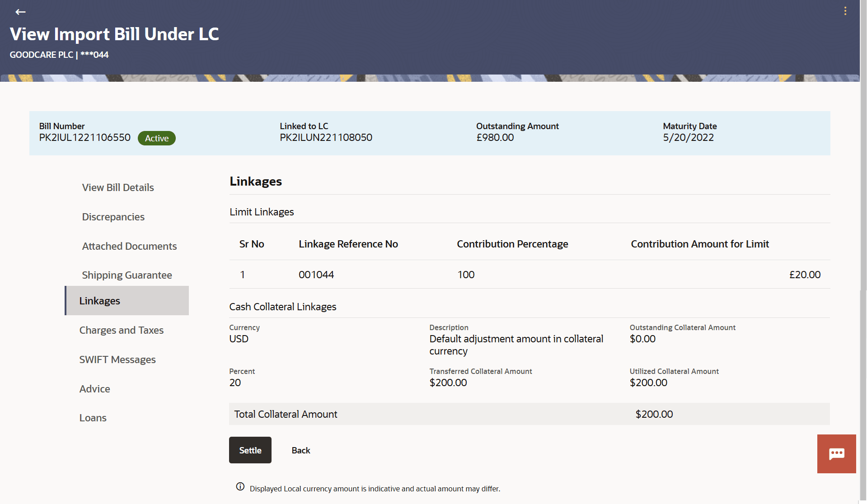Viewport: 867px width, 504px height.
Task: Click the information icon near the disclaimer
Action: click(240, 486)
